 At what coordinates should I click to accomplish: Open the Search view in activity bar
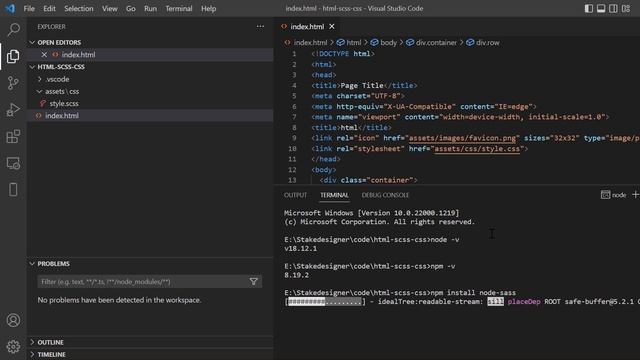pos(13,29)
